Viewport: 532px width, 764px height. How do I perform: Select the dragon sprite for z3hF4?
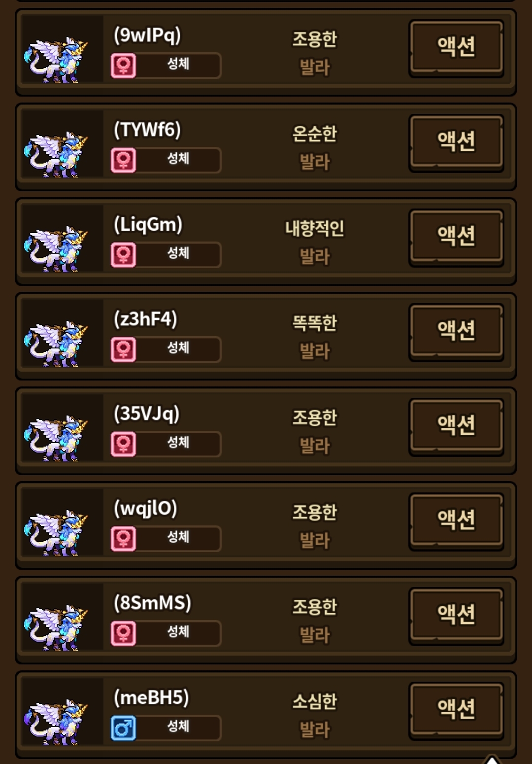tap(56, 345)
